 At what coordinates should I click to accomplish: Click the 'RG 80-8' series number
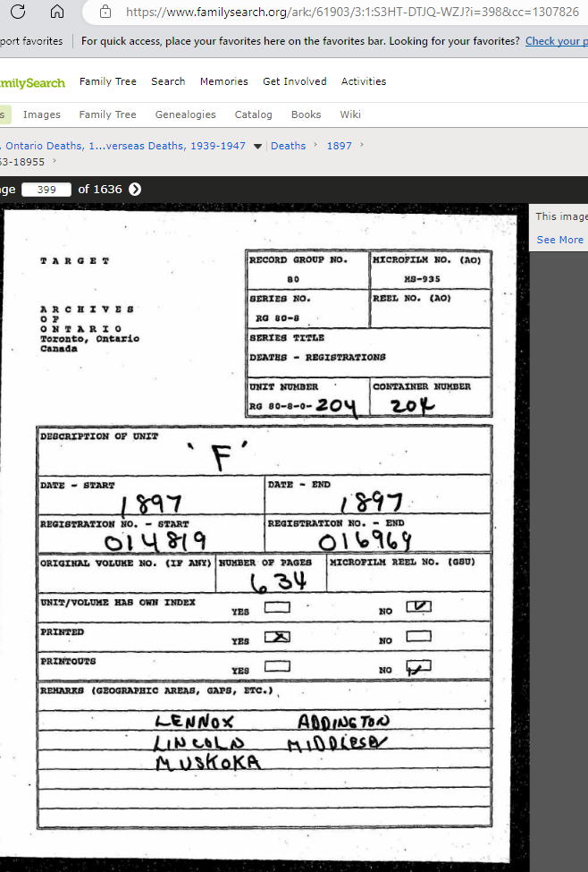(277, 318)
